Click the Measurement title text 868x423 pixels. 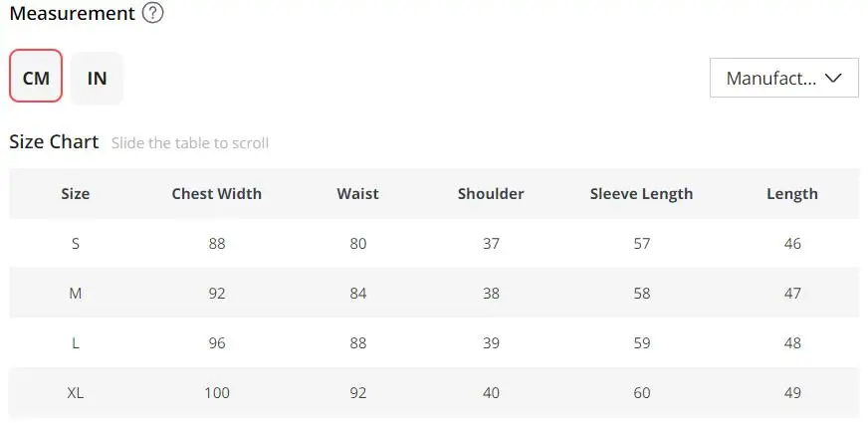72,13
